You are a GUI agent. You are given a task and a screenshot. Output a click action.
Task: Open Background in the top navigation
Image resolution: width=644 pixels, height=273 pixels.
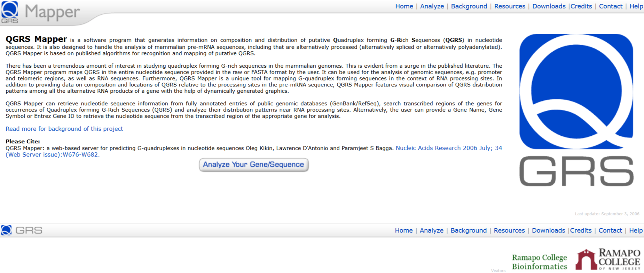point(469,6)
